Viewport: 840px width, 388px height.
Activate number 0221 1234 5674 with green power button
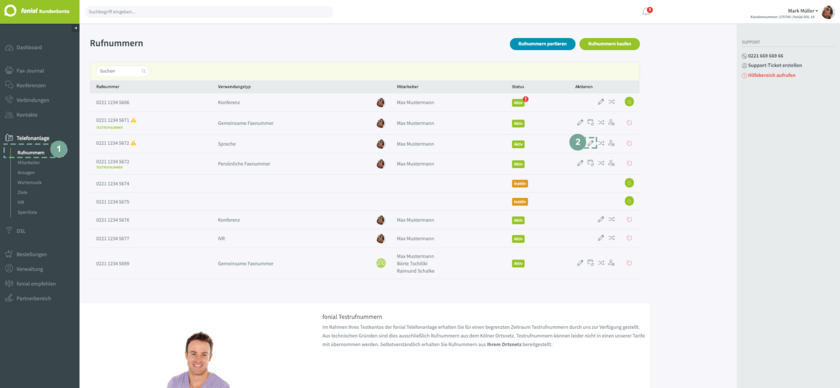click(x=629, y=183)
